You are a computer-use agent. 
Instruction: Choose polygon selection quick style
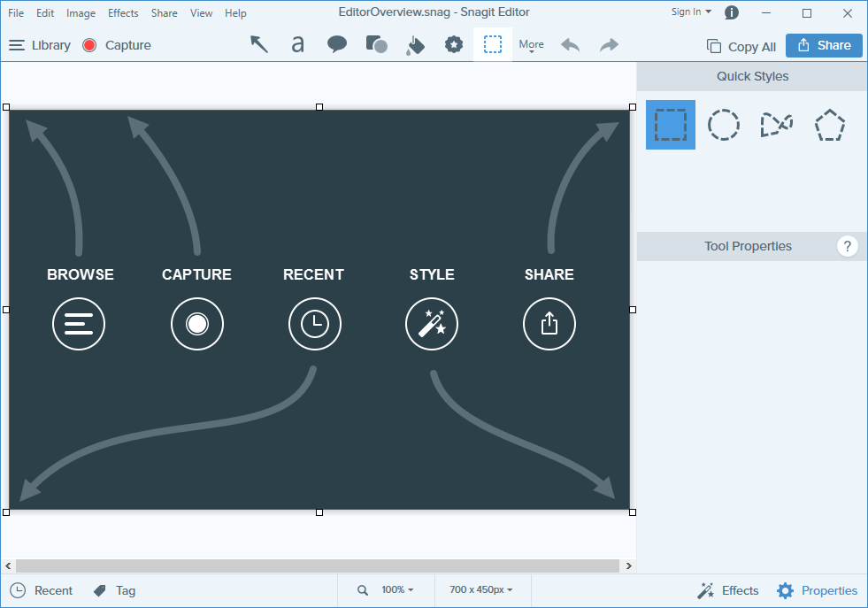coord(830,125)
